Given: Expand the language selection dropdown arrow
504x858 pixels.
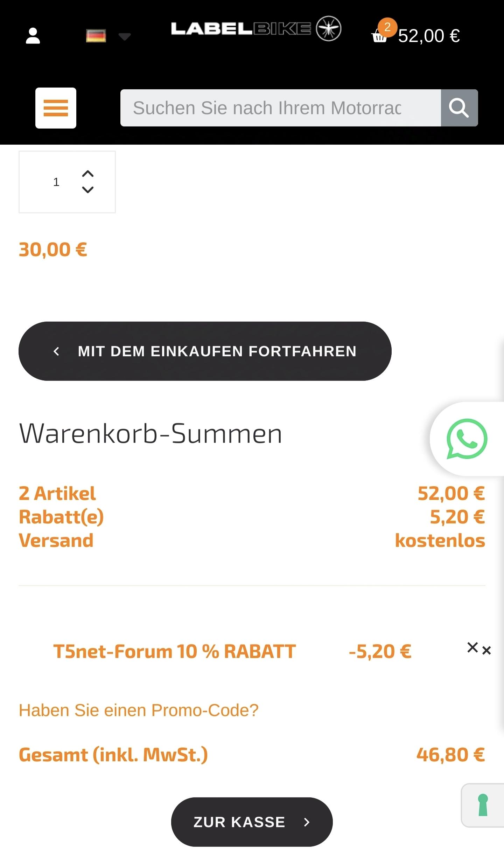Looking at the screenshot, I should click(125, 36).
